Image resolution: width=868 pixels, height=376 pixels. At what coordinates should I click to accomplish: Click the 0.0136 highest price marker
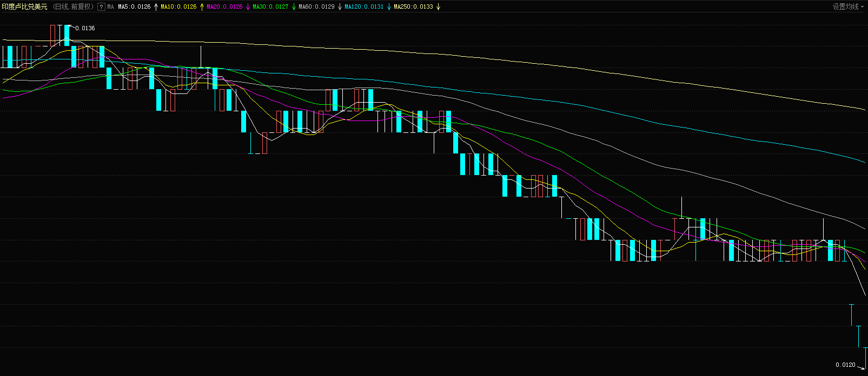85,28
